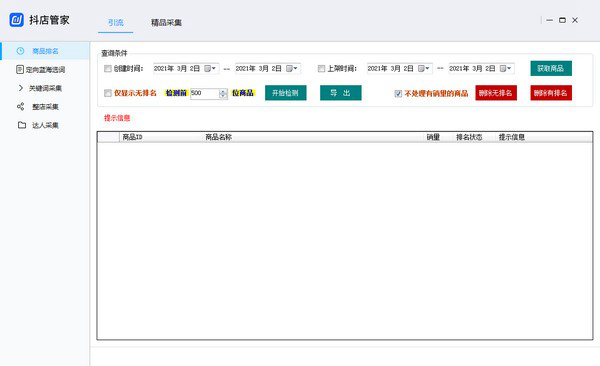Click the 获取商品 button
Image resolution: width=600 pixels, height=366 pixels.
[x=551, y=69]
